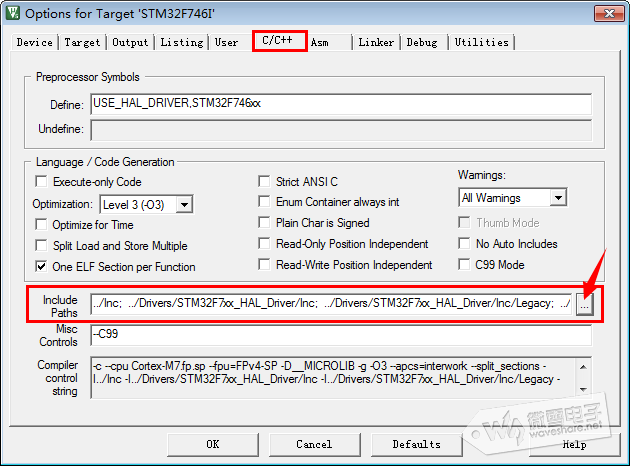The width and height of the screenshot is (630, 466).
Task: Expand the Warnings dropdown
Action: pos(557,198)
